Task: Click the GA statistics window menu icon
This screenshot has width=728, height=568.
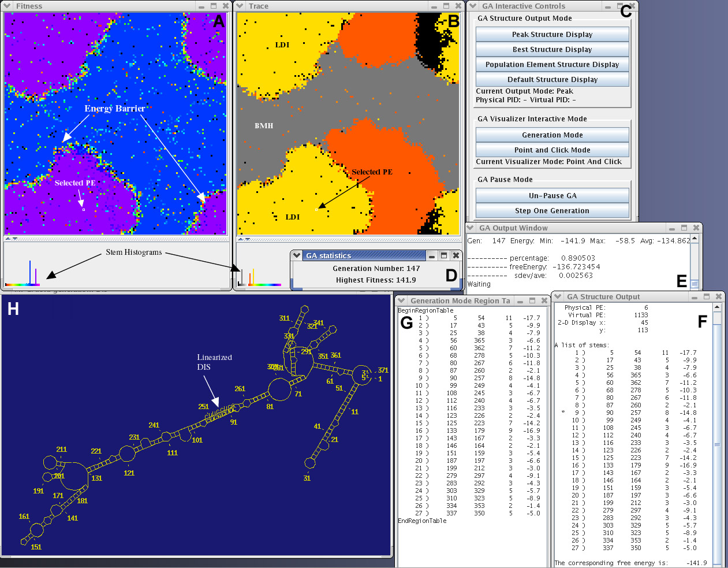Action: 297,255
